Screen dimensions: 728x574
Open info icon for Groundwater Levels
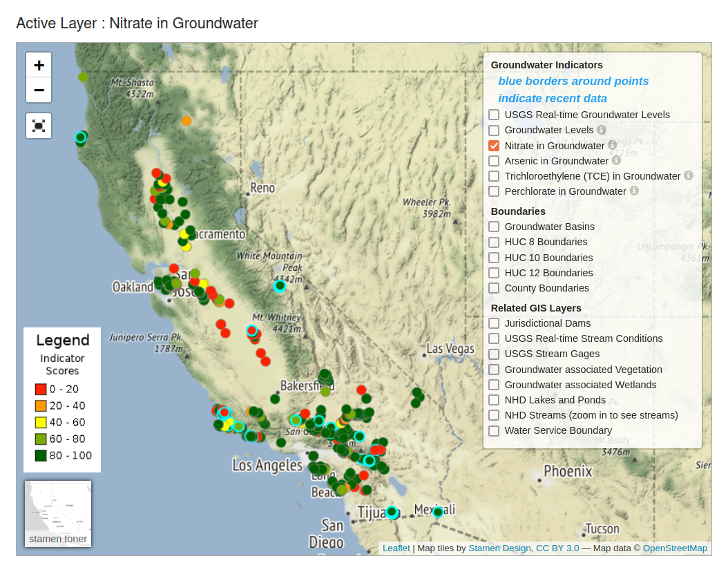[x=601, y=130]
